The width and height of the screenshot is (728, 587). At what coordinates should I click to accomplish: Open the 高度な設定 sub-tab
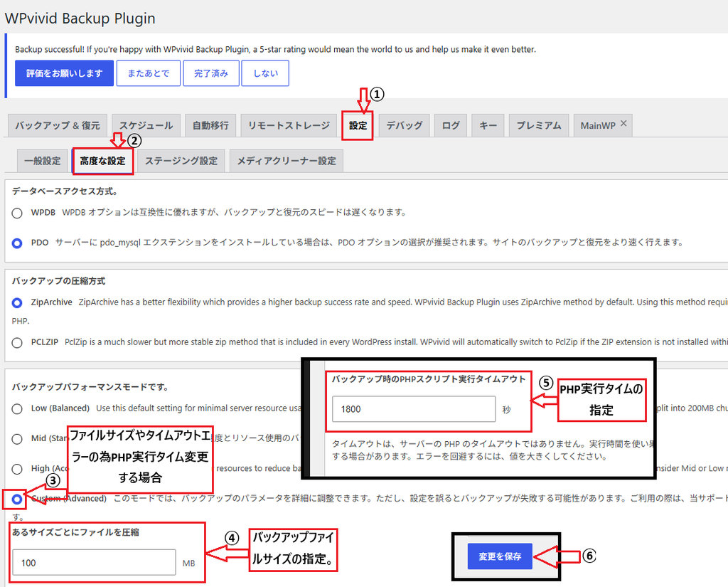click(x=102, y=161)
